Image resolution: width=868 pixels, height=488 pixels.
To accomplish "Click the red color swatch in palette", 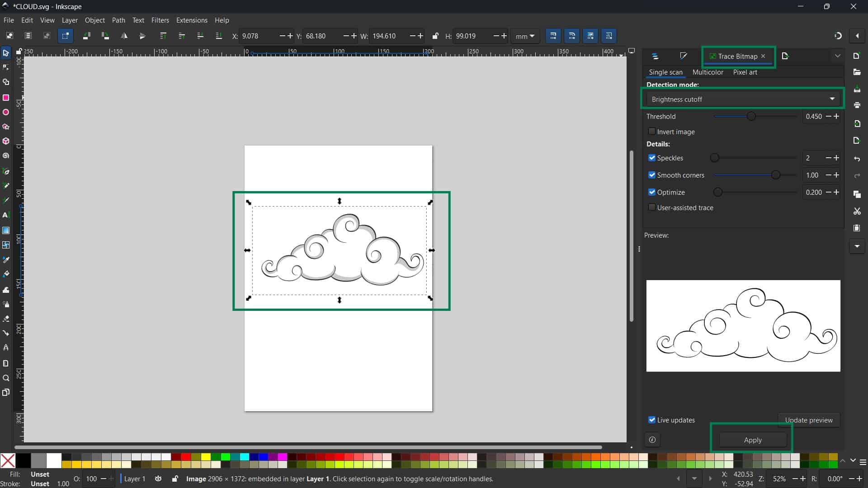I will pyautogui.click(x=185, y=457).
